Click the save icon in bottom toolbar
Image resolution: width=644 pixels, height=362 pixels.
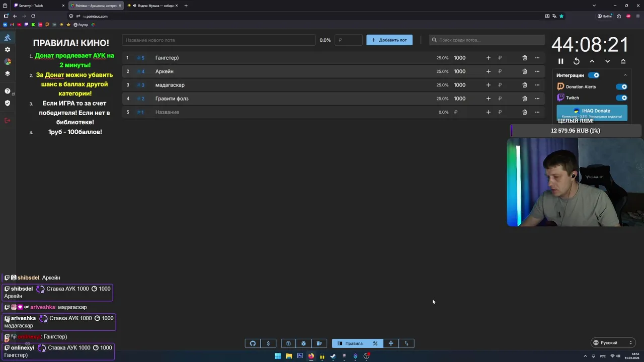pos(288,343)
